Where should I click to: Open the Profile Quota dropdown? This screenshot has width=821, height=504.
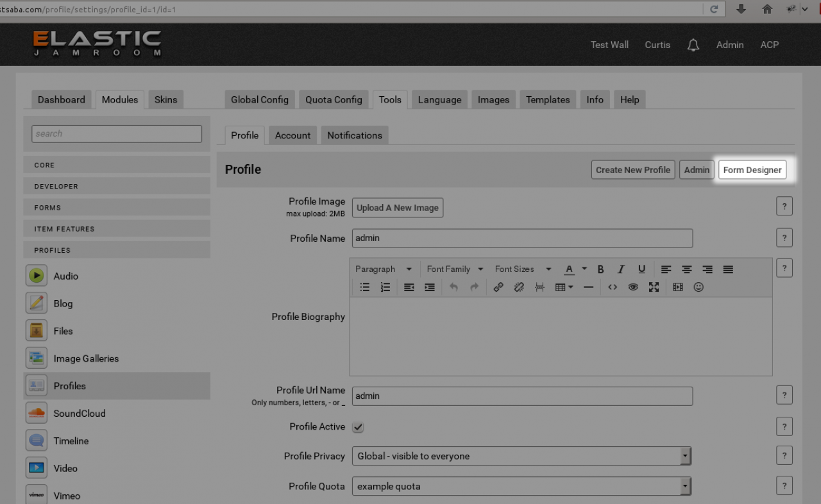685,486
